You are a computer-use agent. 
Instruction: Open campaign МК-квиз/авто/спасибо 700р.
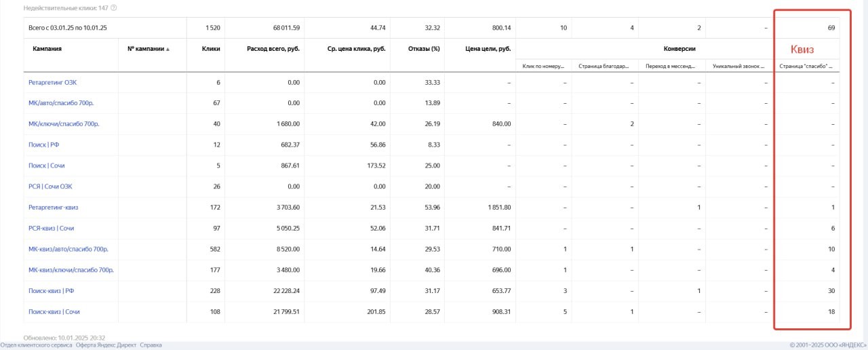coord(68,249)
